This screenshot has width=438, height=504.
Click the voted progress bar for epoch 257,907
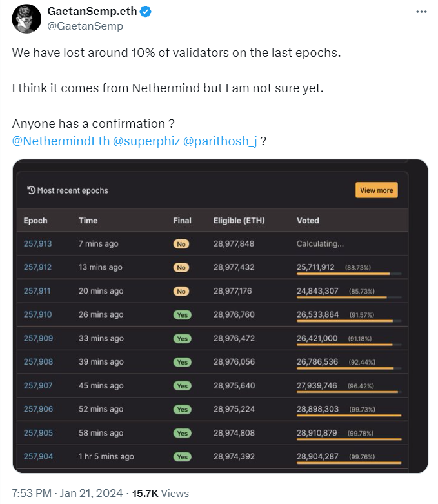pos(348,392)
